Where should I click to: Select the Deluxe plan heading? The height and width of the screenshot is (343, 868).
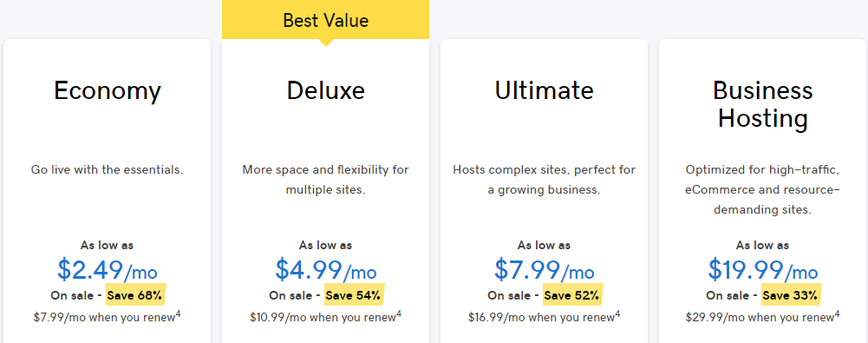[x=325, y=90]
